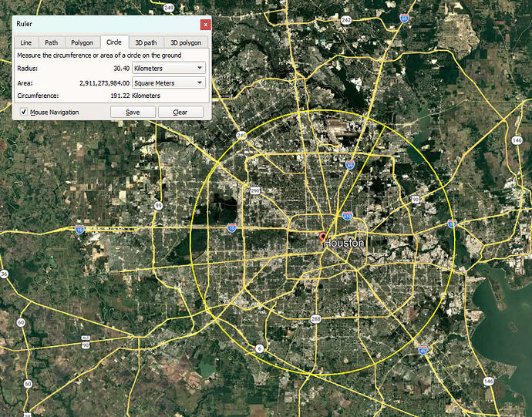Viewport: 532px width, 417px height.
Task: Click the Interstate 10 shield inside the circle
Action: (x=232, y=228)
